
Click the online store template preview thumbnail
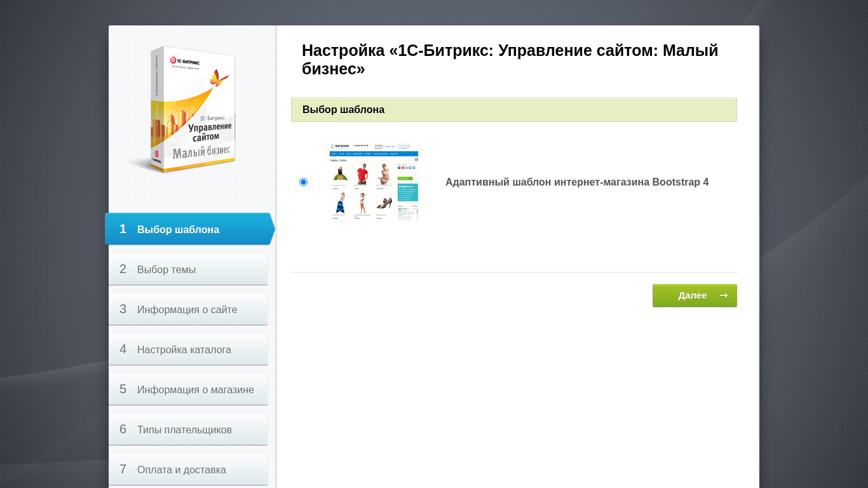click(x=374, y=182)
